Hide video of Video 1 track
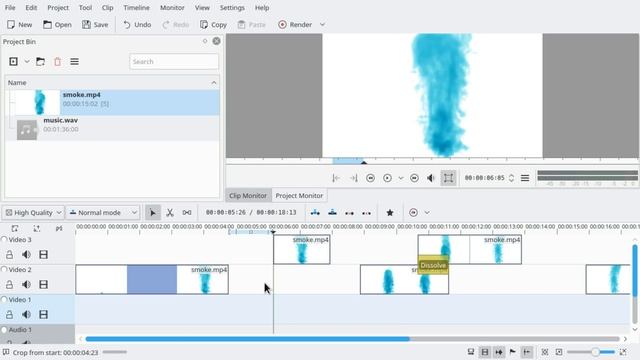Viewport: 640px width, 360px height. coord(43,315)
